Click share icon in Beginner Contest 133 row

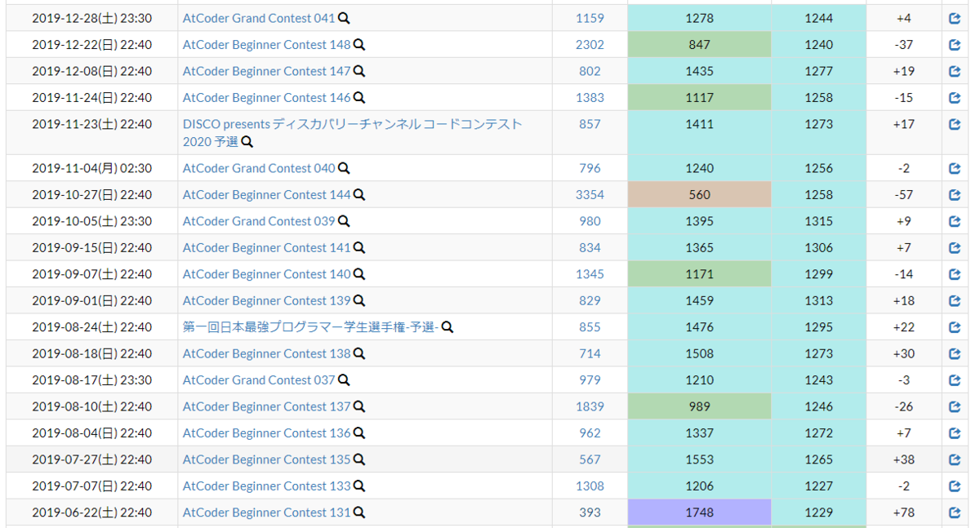pyautogui.click(x=955, y=486)
